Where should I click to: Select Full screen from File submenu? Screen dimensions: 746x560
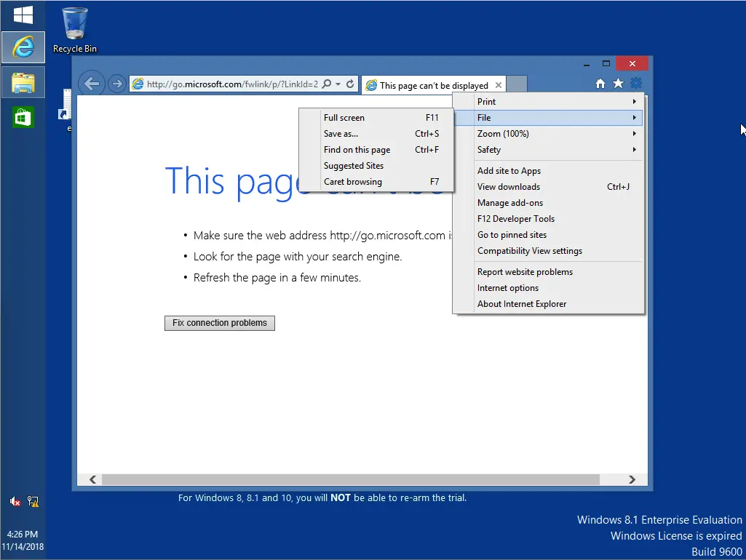pos(376,118)
